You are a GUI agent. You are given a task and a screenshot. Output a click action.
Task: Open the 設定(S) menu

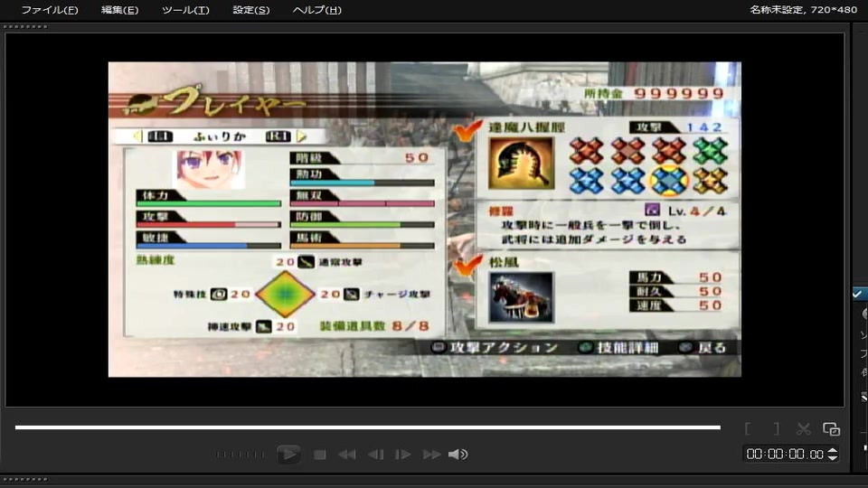coord(250,10)
